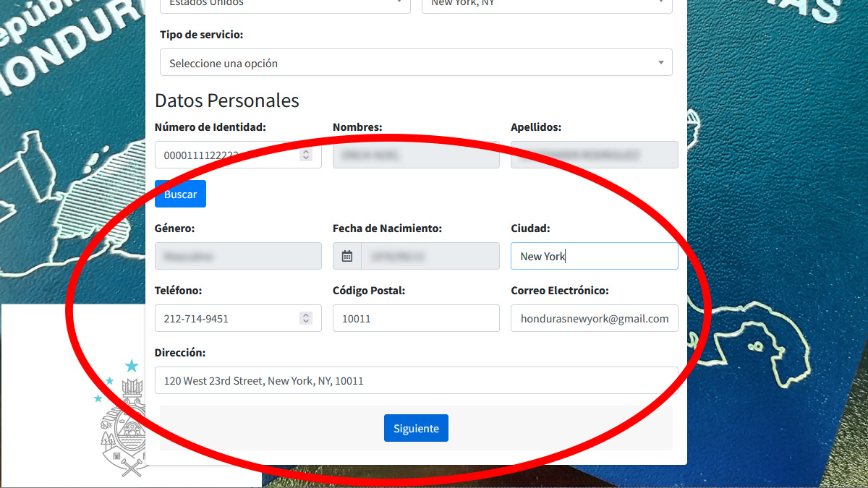Click the Datos Personales section heading
The image size is (868, 488).
pyautogui.click(x=227, y=100)
